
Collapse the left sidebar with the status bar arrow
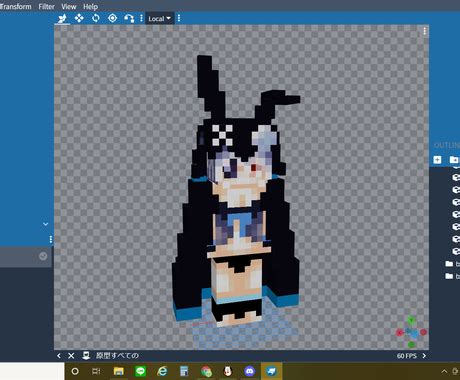tap(59, 356)
